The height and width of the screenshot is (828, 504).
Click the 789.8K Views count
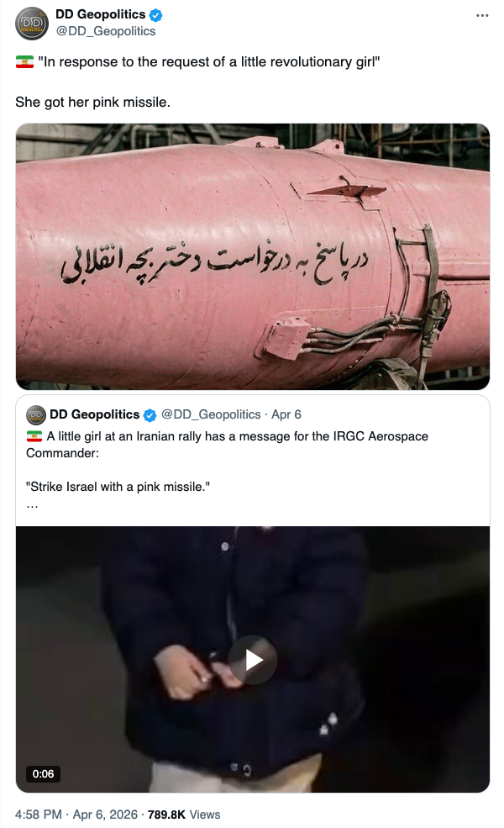point(184,815)
